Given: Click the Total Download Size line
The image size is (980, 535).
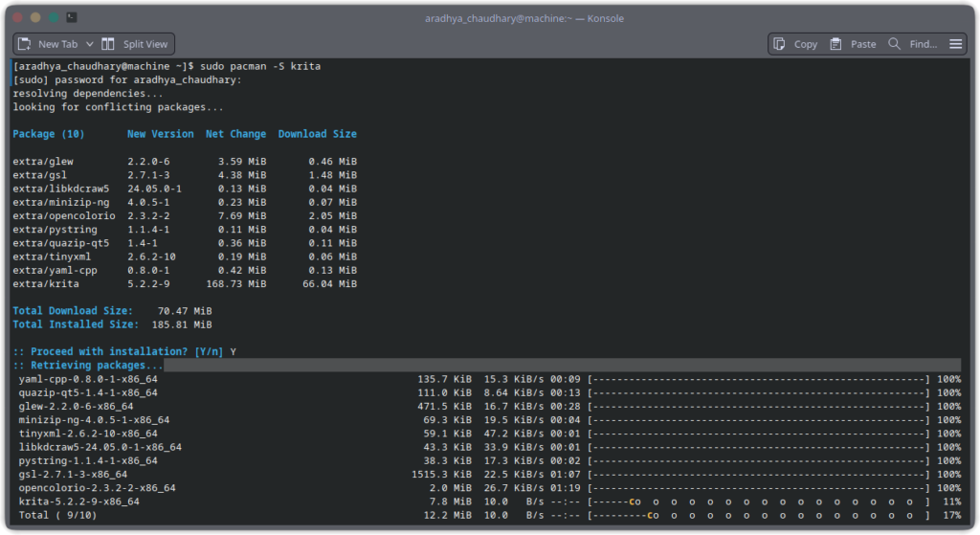Looking at the screenshot, I should click(113, 311).
